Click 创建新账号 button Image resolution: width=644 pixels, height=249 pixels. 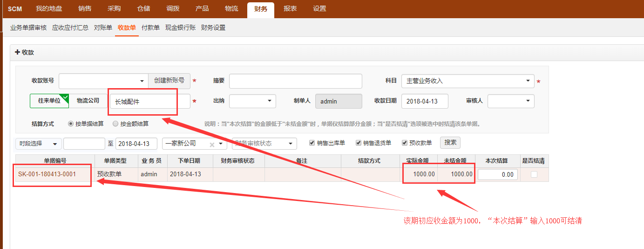pyautogui.click(x=169, y=81)
